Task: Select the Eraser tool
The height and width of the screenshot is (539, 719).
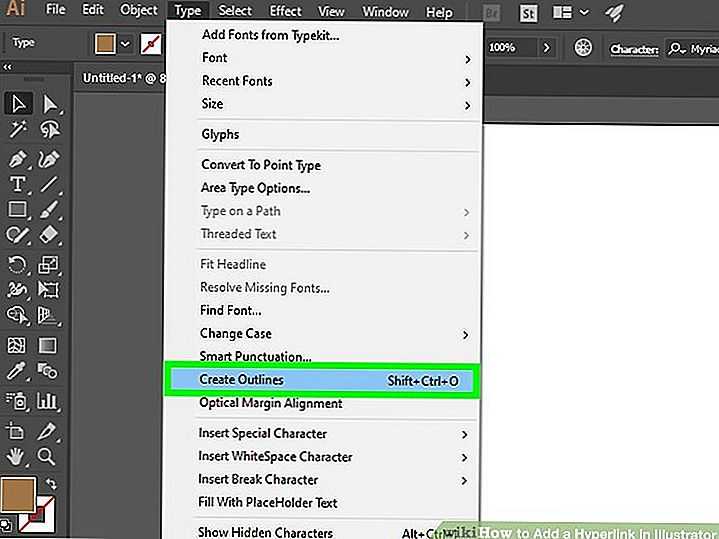Action: [x=50, y=235]
